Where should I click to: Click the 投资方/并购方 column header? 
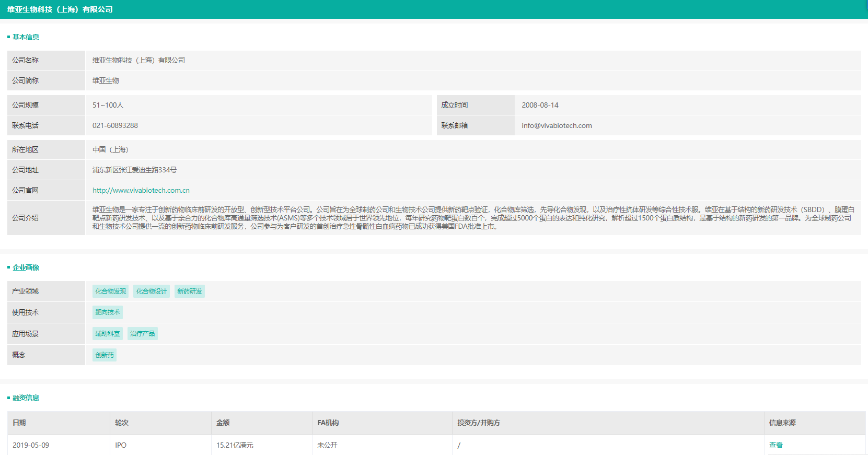click(x=478, y=423)
